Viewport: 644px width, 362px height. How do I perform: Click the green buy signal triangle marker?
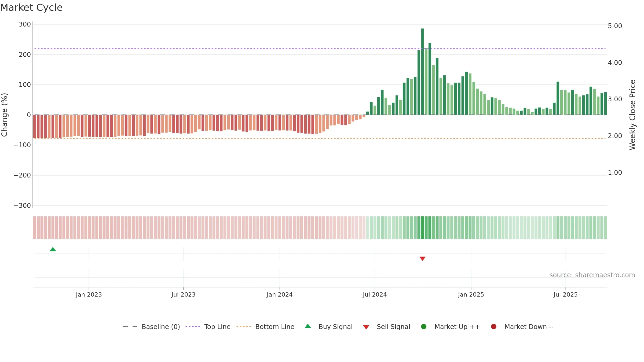[53, 249]
